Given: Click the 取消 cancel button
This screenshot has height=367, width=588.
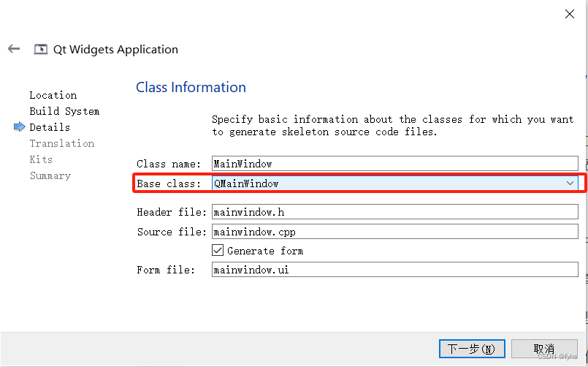Looking at the screenshot, I should click(x=544, y=349).
